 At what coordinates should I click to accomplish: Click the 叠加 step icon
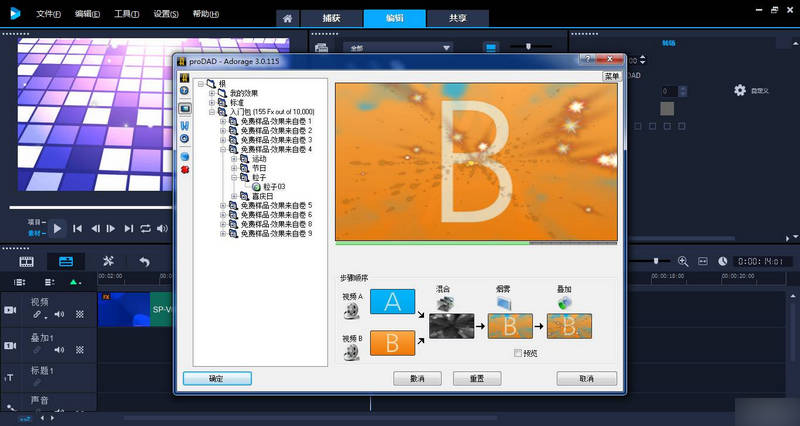coord(564,303)
